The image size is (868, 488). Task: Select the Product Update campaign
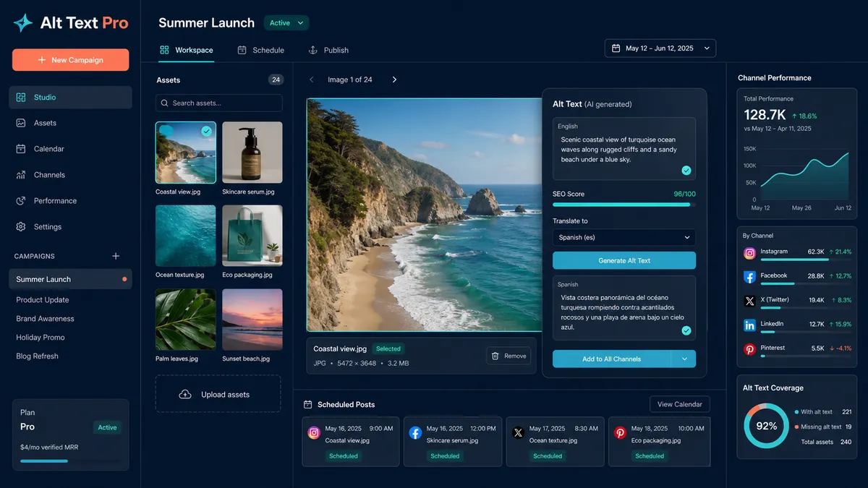[43, 299]
